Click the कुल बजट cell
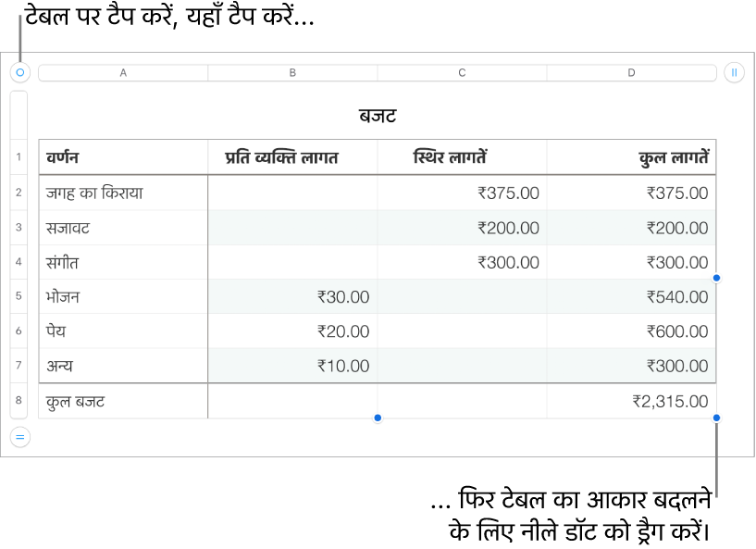This screenshot has width=756, height=549. point(123,401)
